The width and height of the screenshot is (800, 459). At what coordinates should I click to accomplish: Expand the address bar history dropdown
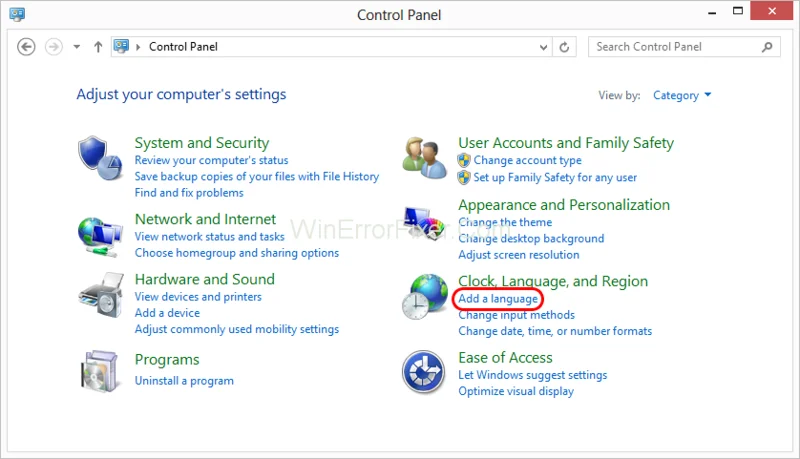(x=542, y=47)
